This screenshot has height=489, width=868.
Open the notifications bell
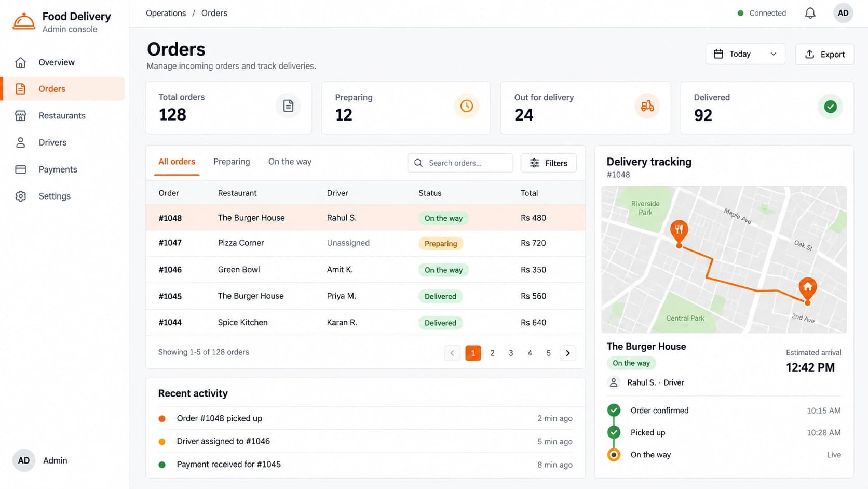[x=810, y=13]
